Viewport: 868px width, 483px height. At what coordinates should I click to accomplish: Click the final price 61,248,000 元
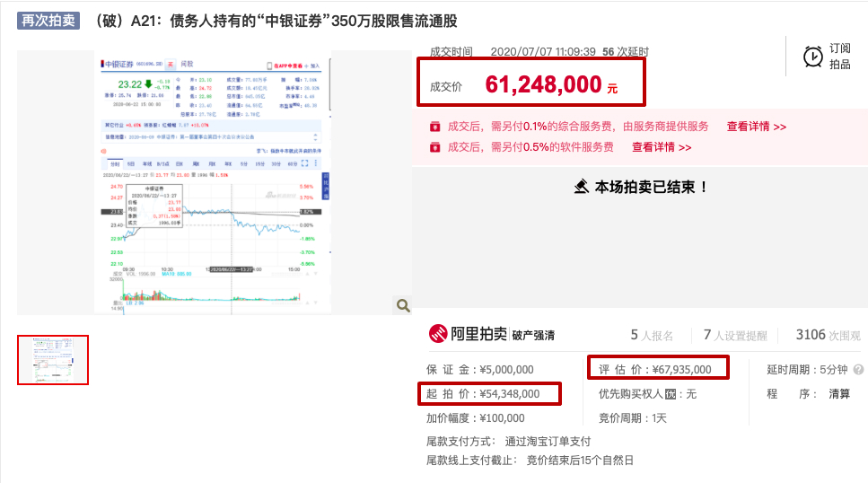click(x=551, y=84)
